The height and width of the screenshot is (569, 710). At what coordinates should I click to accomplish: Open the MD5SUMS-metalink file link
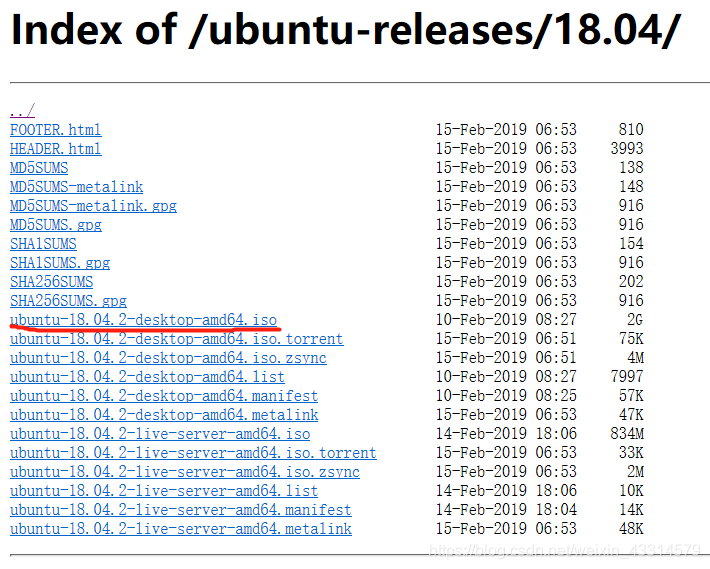point(77,186)
